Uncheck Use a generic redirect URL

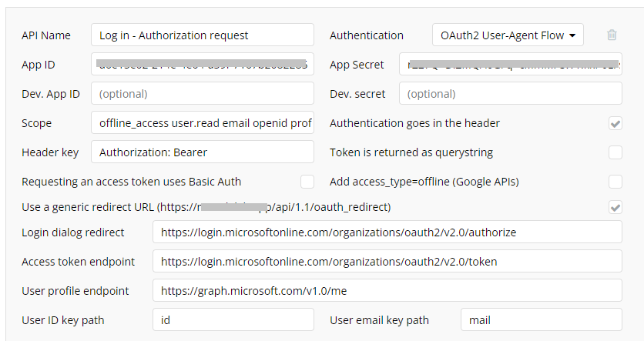coord(615,207)
